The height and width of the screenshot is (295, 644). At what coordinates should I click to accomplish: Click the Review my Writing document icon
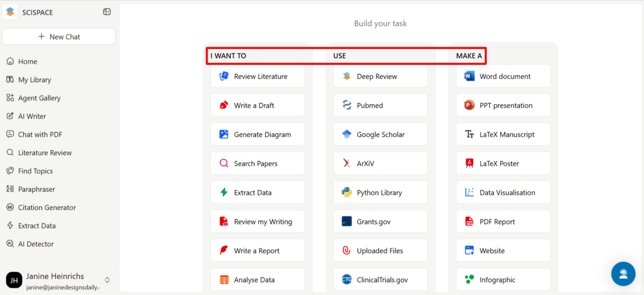(x=224, y=221)
